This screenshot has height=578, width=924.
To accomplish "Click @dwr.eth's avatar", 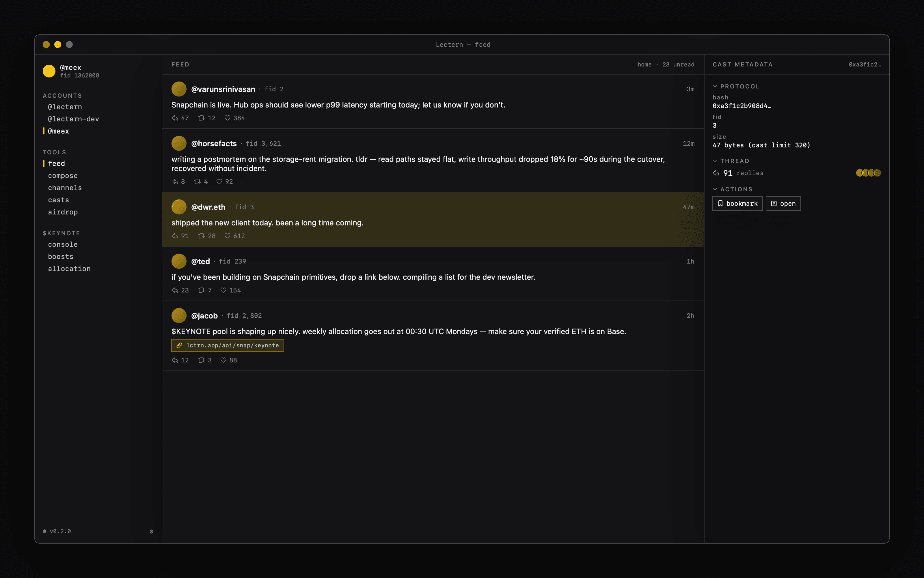I will pyautogui.click(x=179, y=207).
